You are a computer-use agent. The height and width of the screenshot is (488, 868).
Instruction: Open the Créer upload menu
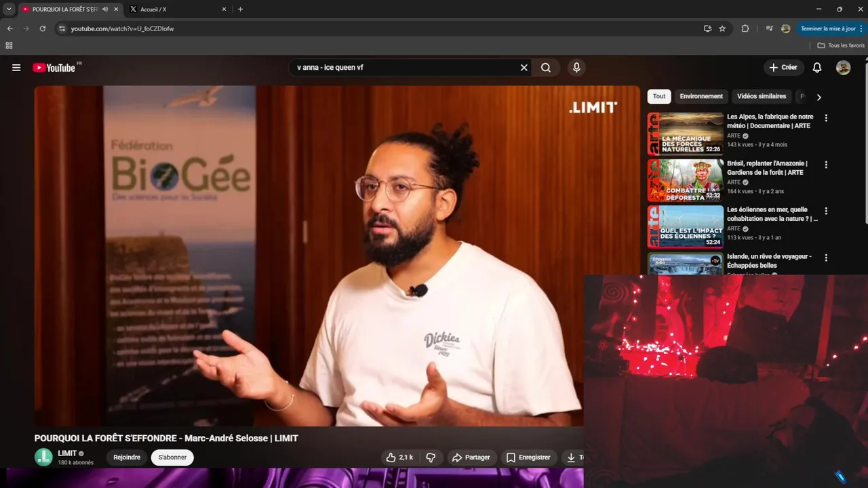(x=783, y=68)
